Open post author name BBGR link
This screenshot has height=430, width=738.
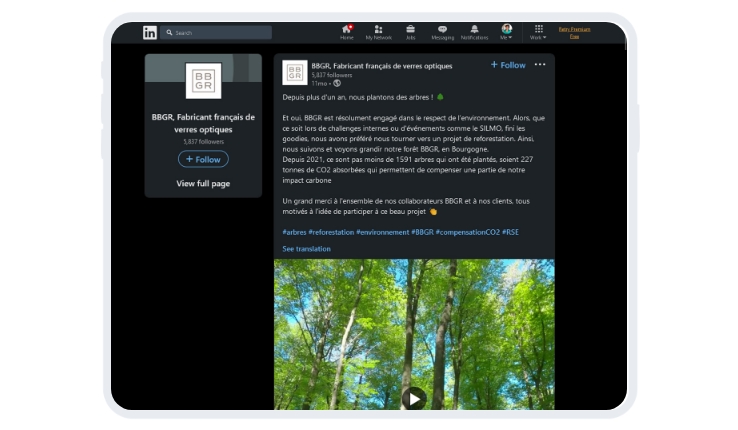pyautogui.click(x=382, y=66)
